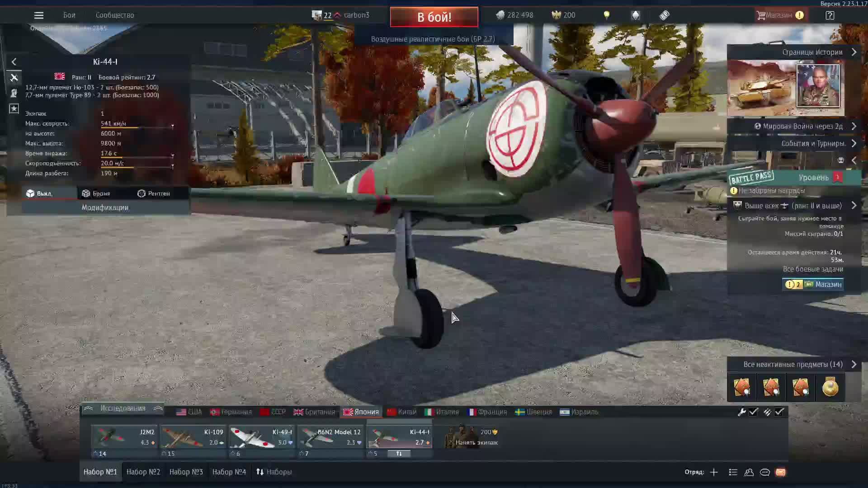Open the chat speech bubble

[x=765, y=472]
